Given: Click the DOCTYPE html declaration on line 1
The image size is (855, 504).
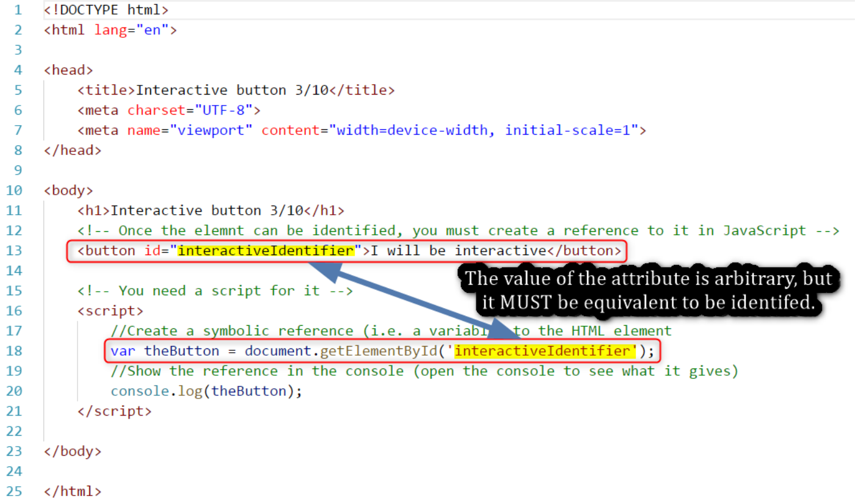Looking at the screenshot, I should coord(105,9).
